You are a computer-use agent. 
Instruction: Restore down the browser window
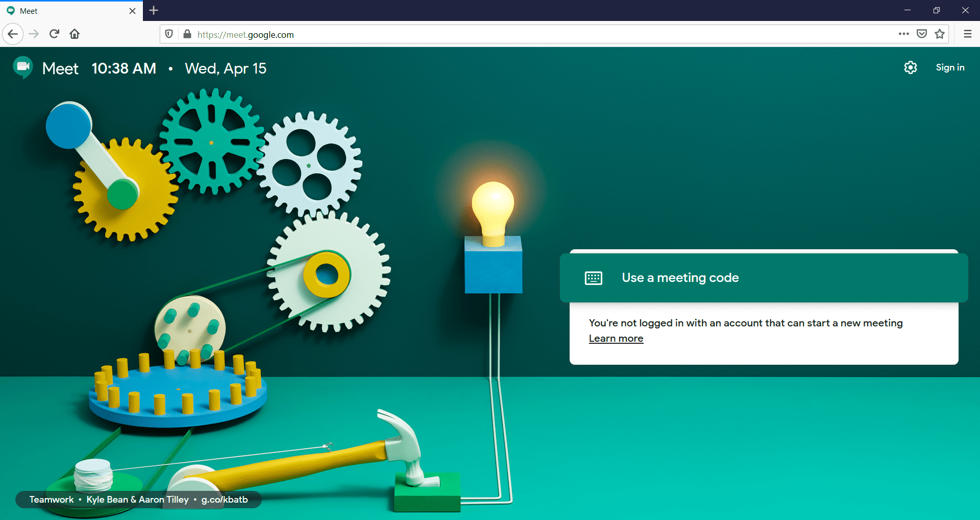[937, 10]
